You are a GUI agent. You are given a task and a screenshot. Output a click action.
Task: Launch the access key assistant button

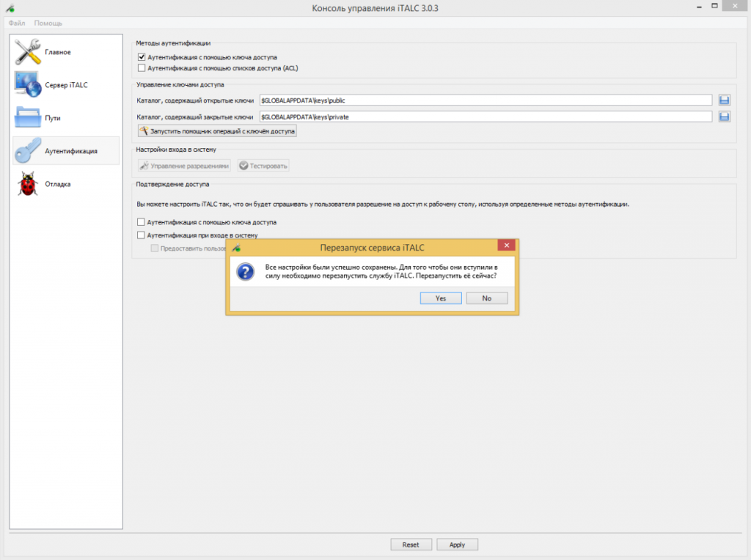click(x=217, y=130)
